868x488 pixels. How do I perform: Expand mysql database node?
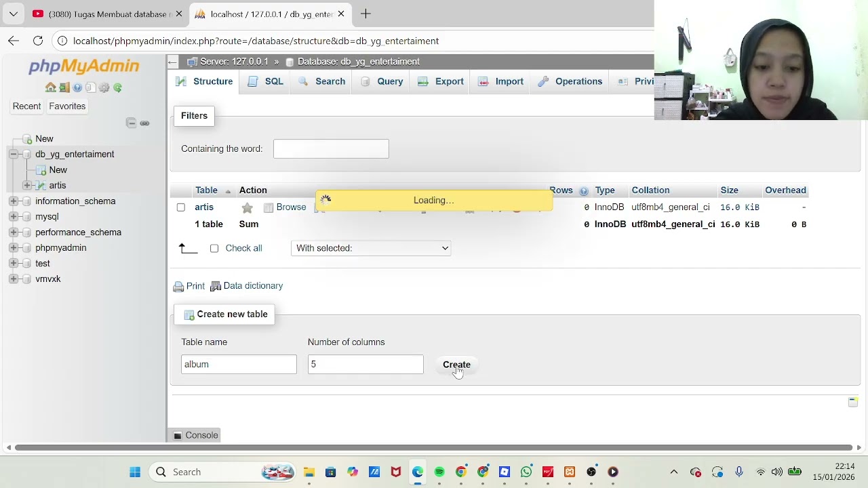click(x=14, y=217)
